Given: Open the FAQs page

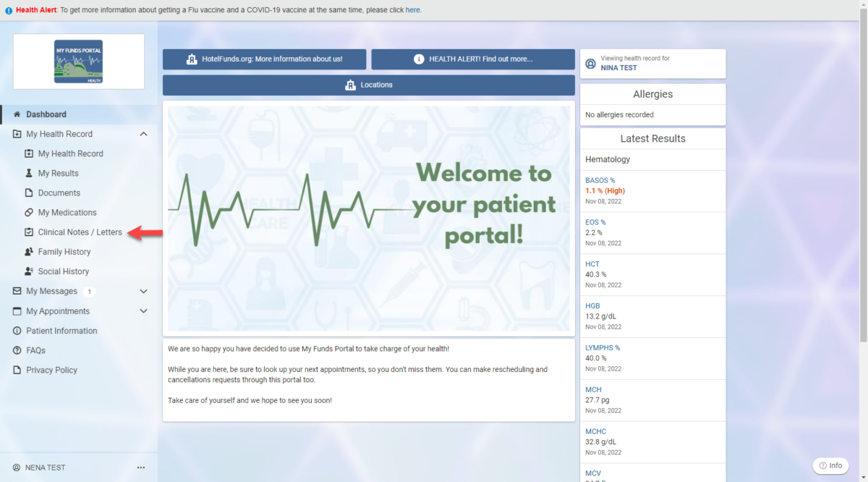Looking at the screenshot, I should coord(36,350).
